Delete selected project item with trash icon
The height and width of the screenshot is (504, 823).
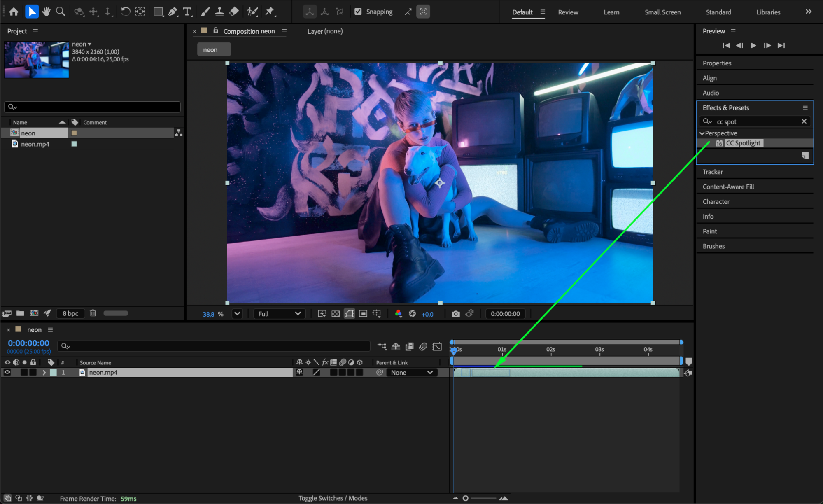(x=93, y=313)
